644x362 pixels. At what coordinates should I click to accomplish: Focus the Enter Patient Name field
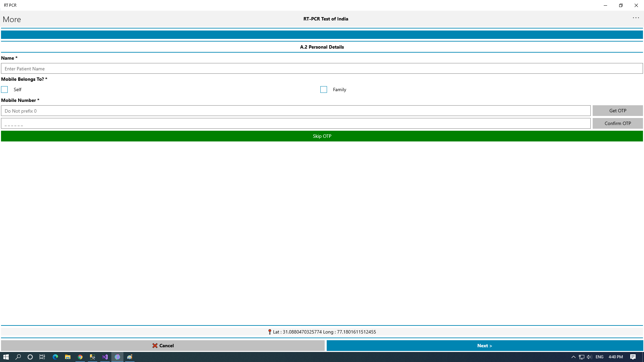tap(322, 69)
